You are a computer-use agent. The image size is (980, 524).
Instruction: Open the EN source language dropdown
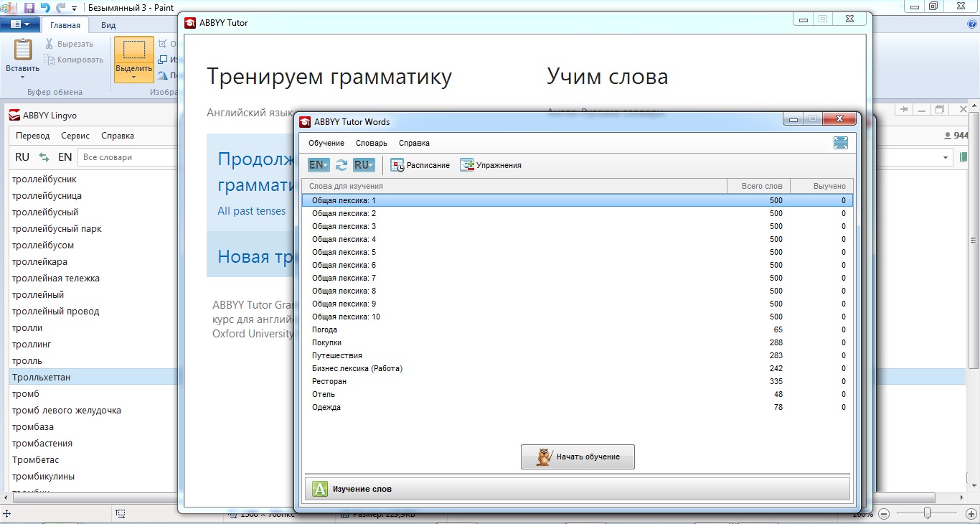319,165
